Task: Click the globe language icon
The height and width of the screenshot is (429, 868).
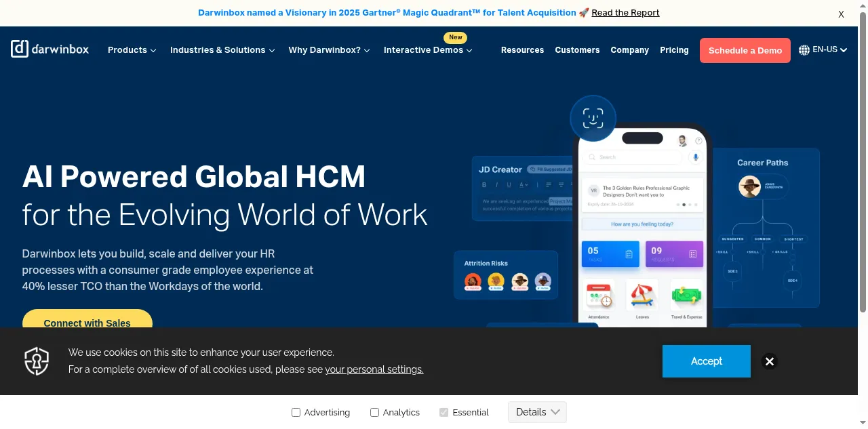Action: point(804,49)
